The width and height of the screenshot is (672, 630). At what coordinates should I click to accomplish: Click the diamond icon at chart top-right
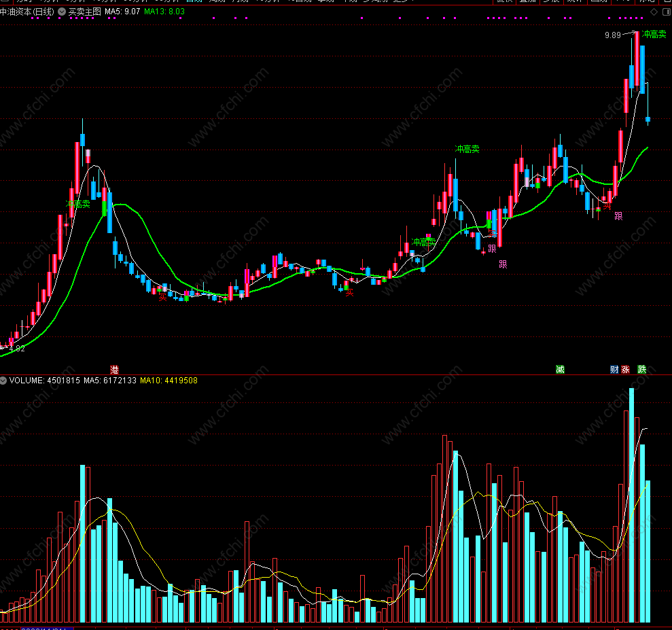pos(654,12)
